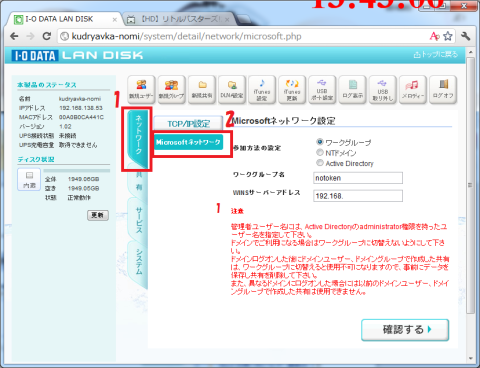
Task: Click the 本製品のステータス heading
Action: (47, 85)
